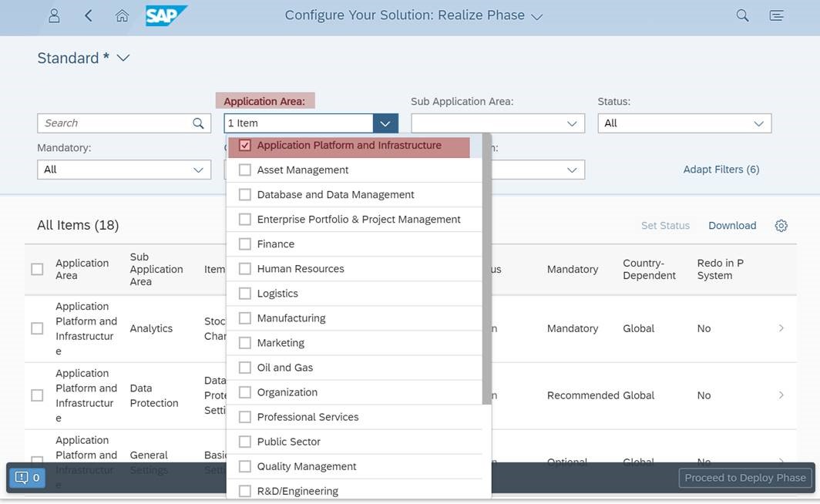Click the Download link
The image size is (820, 504).
[x=732, y=226]
